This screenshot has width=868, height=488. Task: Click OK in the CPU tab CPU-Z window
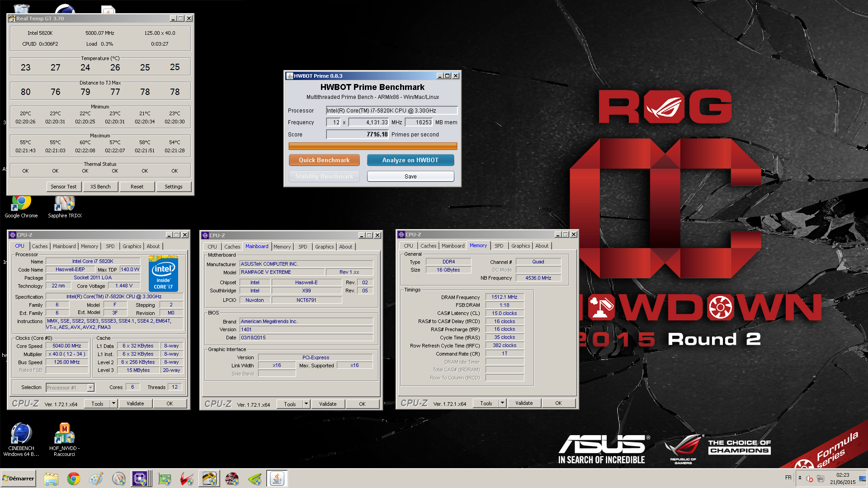pos(170,404)
